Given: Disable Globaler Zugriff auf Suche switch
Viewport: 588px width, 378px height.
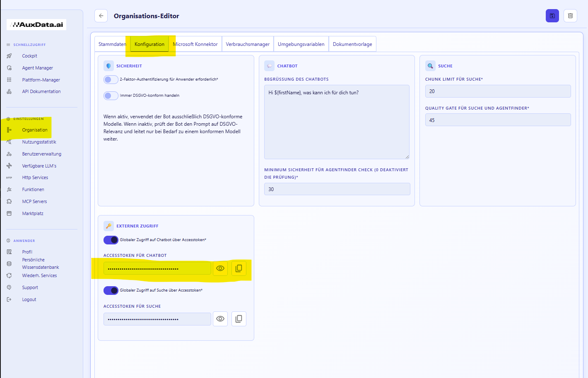Looking at the screenshot, I should [x=111, y=290].
